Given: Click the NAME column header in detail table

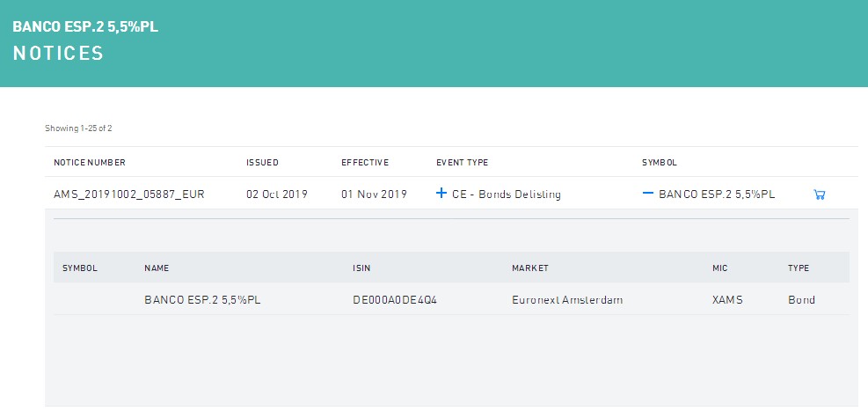Looking at the screenshot, I should point(157,268).
